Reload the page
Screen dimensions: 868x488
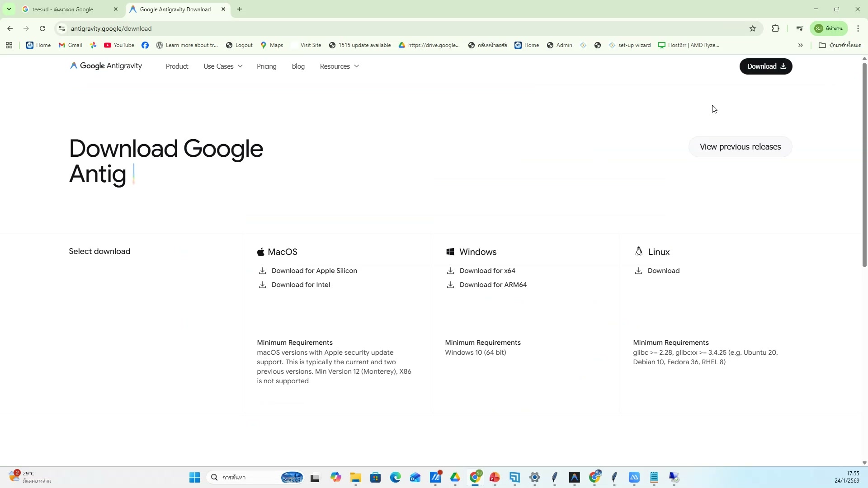tap(42, 28)
